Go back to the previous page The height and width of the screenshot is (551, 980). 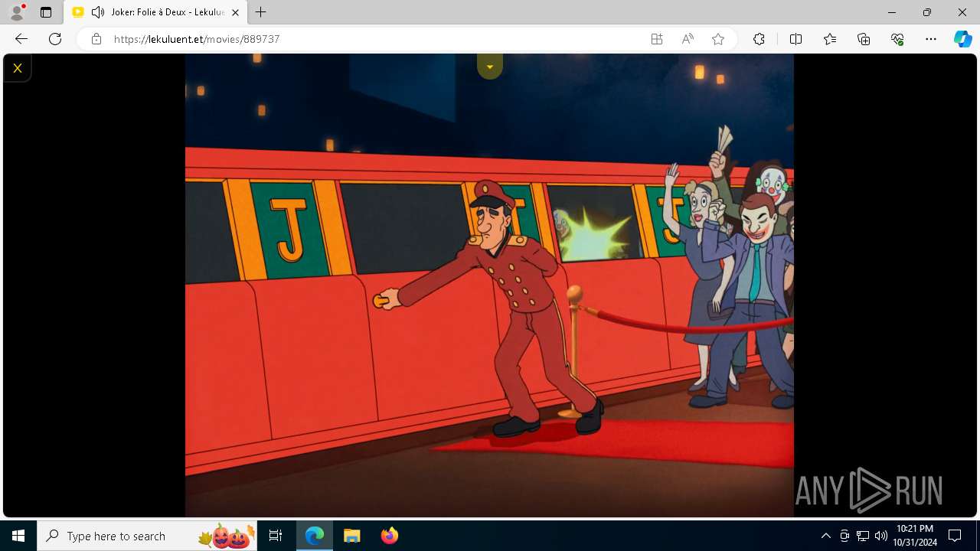tap(21, 39)
